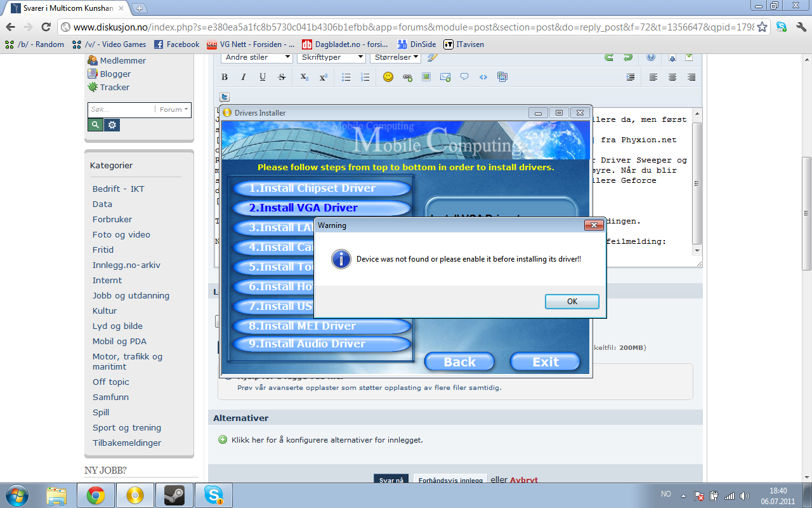Click Install MEI Driver button
This screenshot has height=508, width=812.
point(322,326)
